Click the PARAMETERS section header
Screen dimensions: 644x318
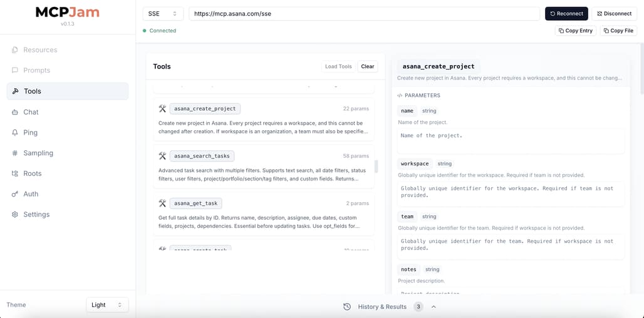click(x=422, y=96)
